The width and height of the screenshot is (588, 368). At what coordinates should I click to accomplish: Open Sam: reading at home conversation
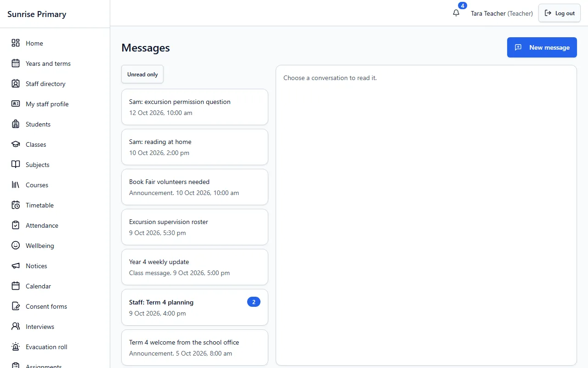tap(195, 147)
